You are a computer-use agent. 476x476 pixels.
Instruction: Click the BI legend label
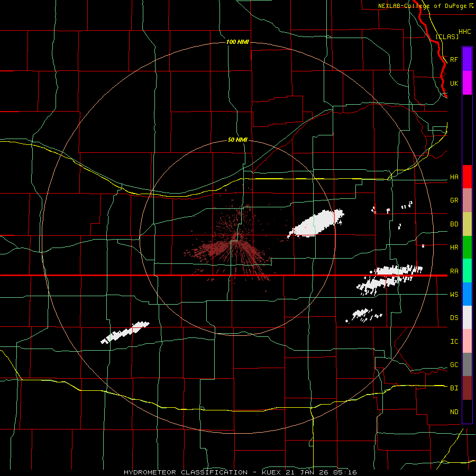click(454, 388)
